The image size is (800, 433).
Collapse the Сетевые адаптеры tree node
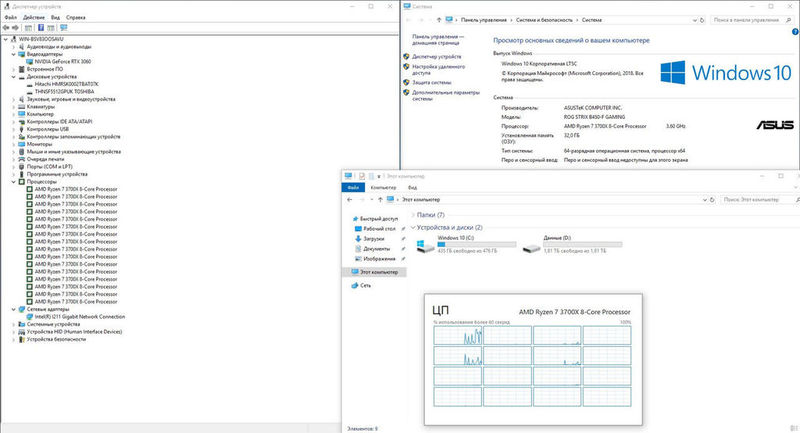coord(14,309)
